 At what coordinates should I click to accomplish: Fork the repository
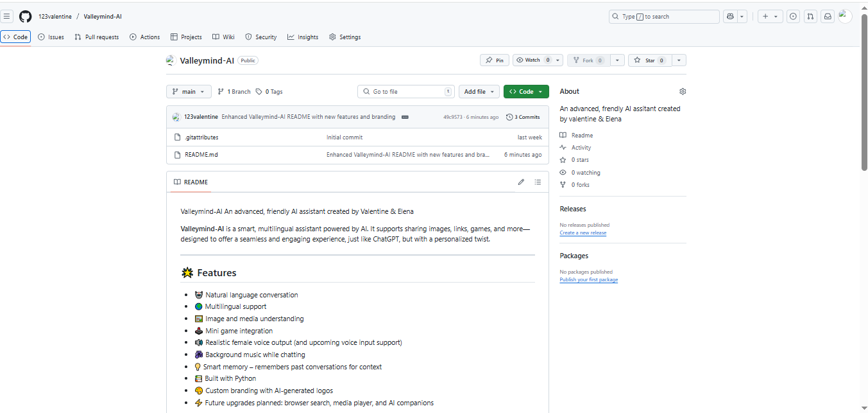pyautogui.click(x=588, y=60)
